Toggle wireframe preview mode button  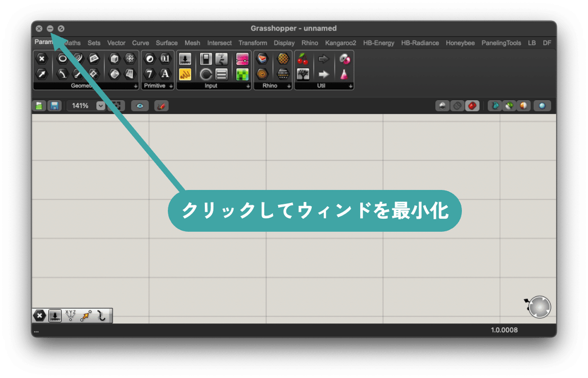tap(458, 105)
